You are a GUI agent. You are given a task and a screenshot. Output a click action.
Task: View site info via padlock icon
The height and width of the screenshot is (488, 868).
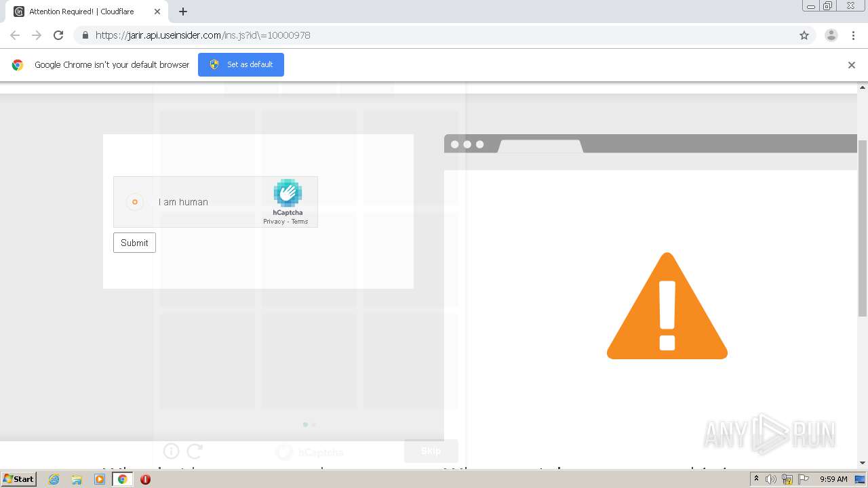pyautogui.click(x=85, y=35)
